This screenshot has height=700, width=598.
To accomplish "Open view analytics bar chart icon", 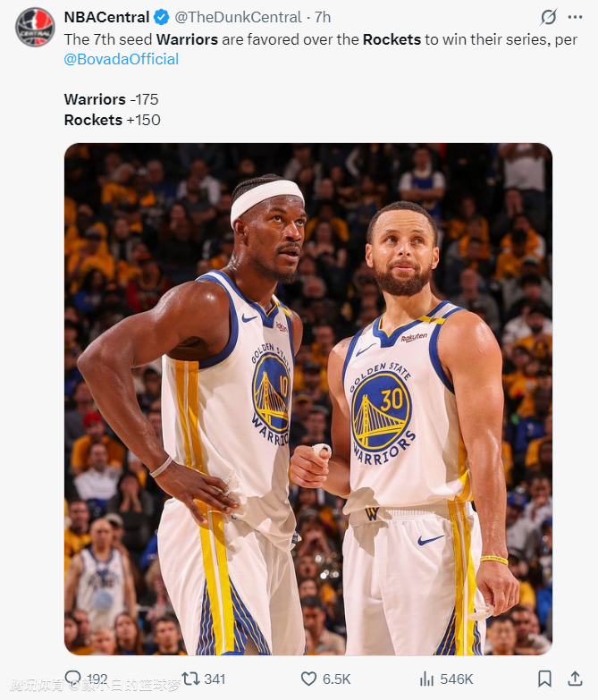I will tap(426, 679).
